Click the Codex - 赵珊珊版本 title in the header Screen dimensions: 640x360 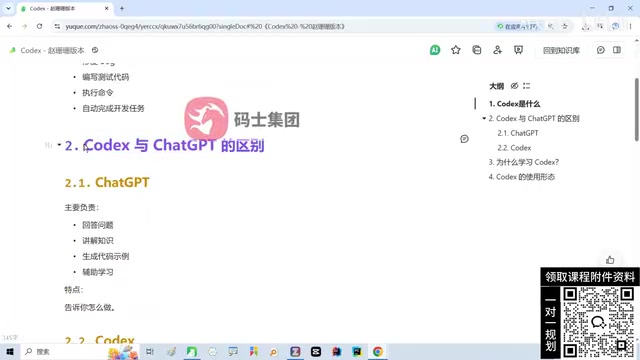coord(52,50)
